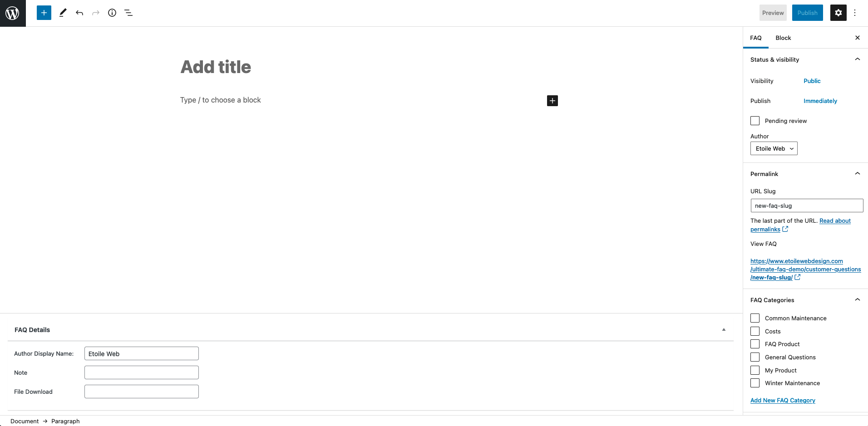Click the Publish button
Viewport: 868px width, 426px height.
point(808,13)
